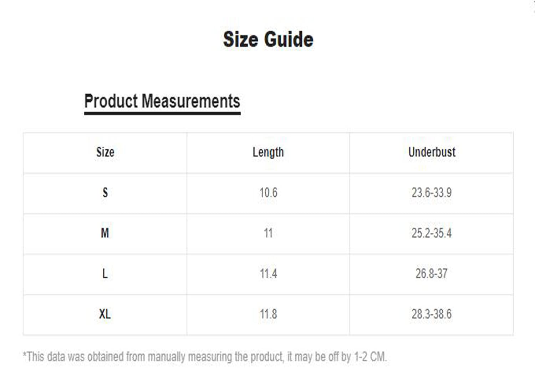
Task: Select the XL size row label
Action: click(x=105, y=314)
